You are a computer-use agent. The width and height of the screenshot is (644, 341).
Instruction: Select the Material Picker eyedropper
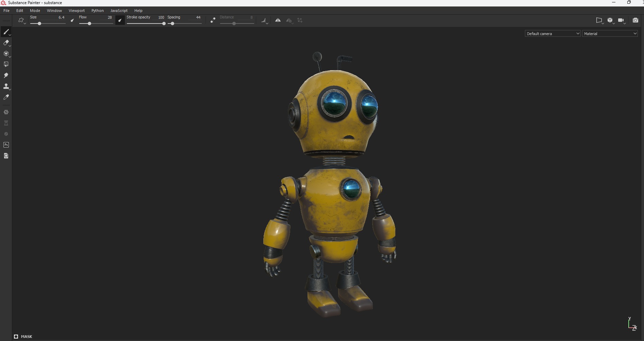click(x=6, y=97)
